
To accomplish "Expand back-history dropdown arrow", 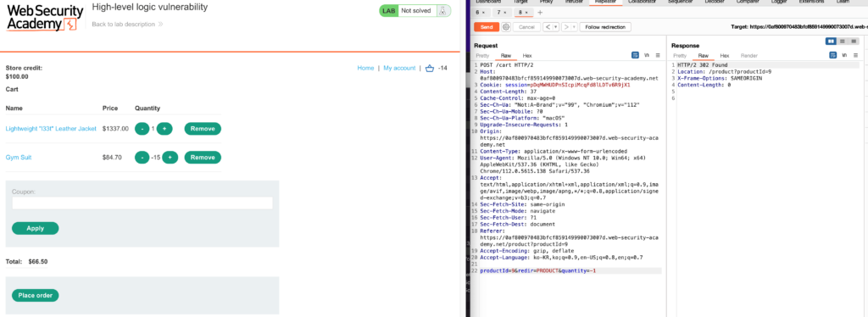I will click(x=555, y=26).
